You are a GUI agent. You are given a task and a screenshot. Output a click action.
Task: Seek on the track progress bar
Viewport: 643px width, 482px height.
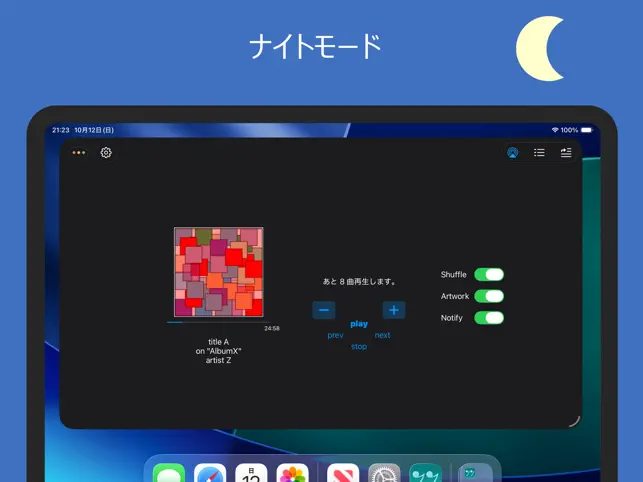click(219, 322)
